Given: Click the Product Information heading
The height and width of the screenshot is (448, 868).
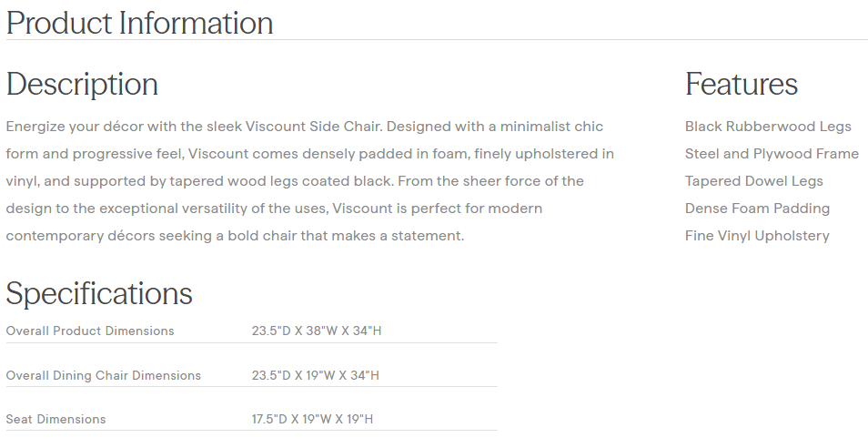Looking at the screenshot, I should click(x=139, y=23).
